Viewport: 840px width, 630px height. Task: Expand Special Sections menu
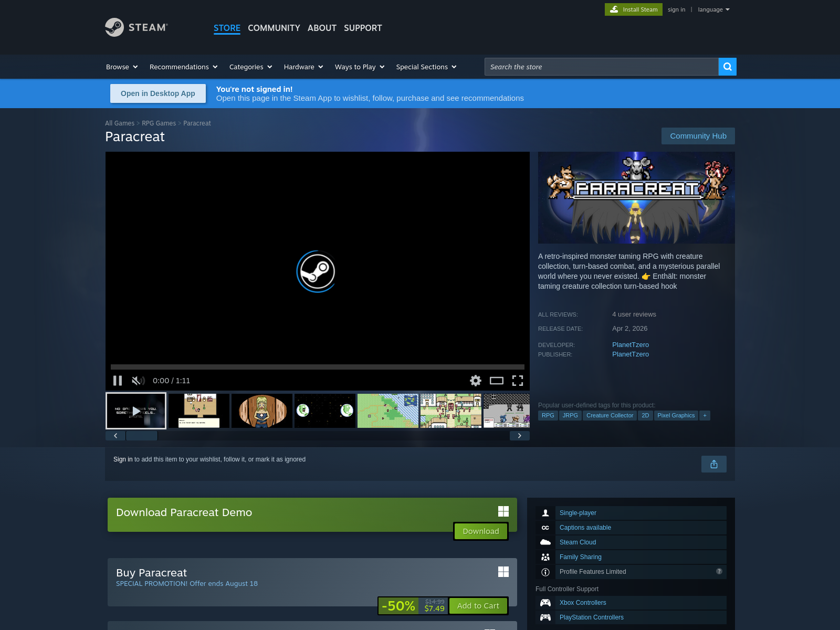426,67
